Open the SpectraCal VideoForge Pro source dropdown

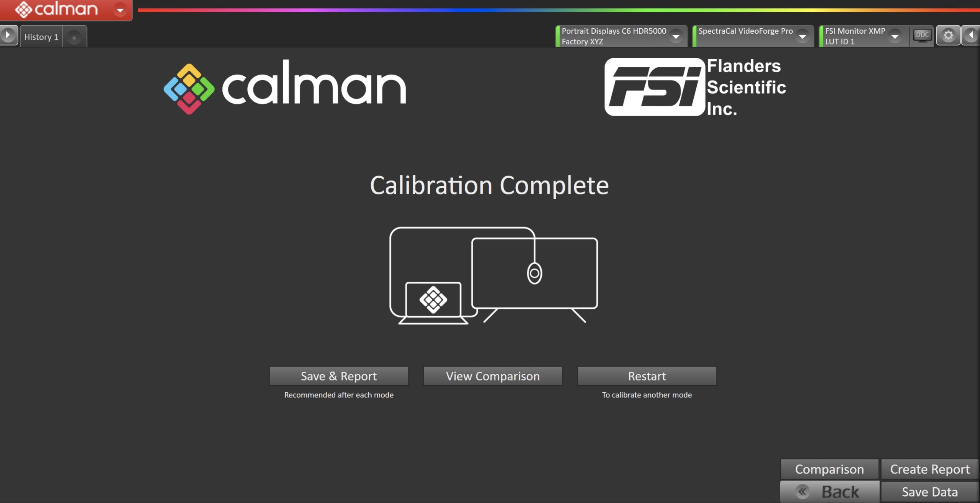(x=802, y=37)
